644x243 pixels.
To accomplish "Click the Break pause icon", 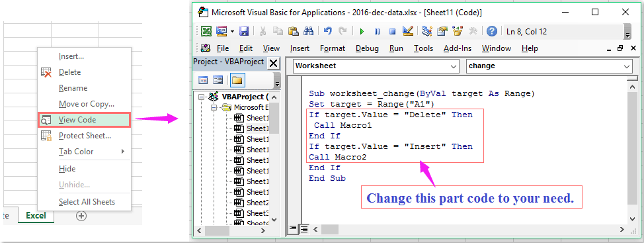I will coord(377,32).
